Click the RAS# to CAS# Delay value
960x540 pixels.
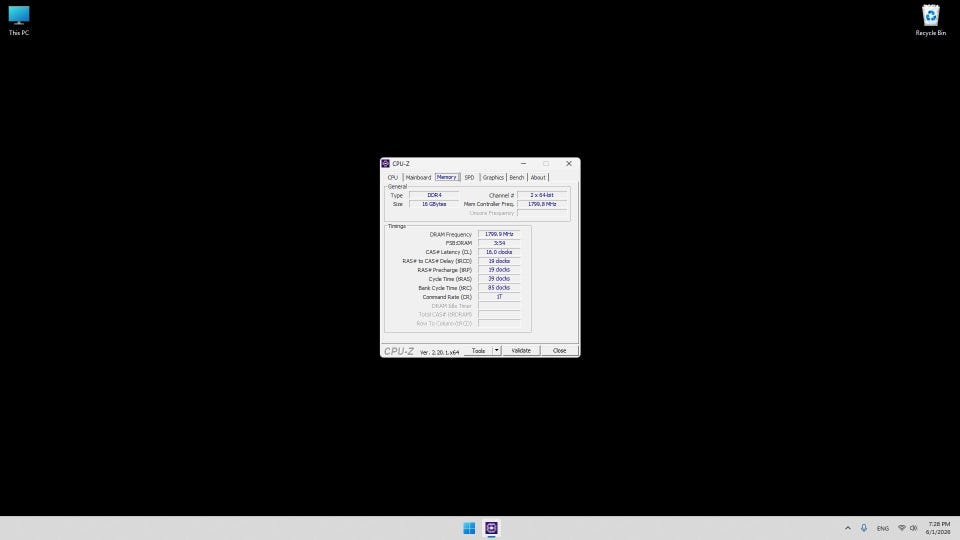click(499, 261)
